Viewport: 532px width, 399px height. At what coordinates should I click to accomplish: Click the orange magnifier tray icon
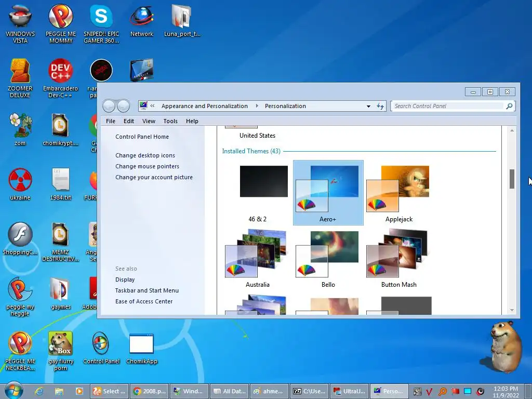[442, 392]
